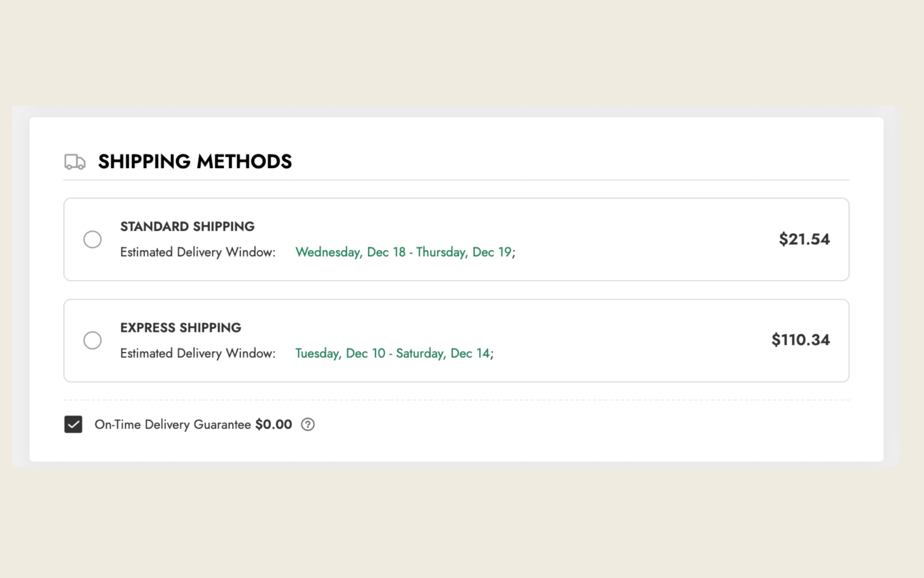
Task: Click the dashed separator above the guarantee option
Action: [456, 400]
